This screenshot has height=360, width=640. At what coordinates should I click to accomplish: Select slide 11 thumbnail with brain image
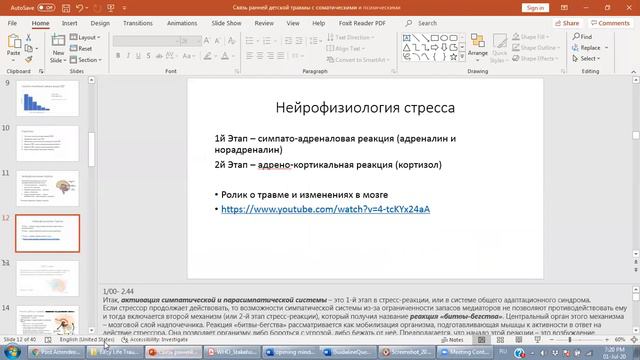tap(47, 189)
